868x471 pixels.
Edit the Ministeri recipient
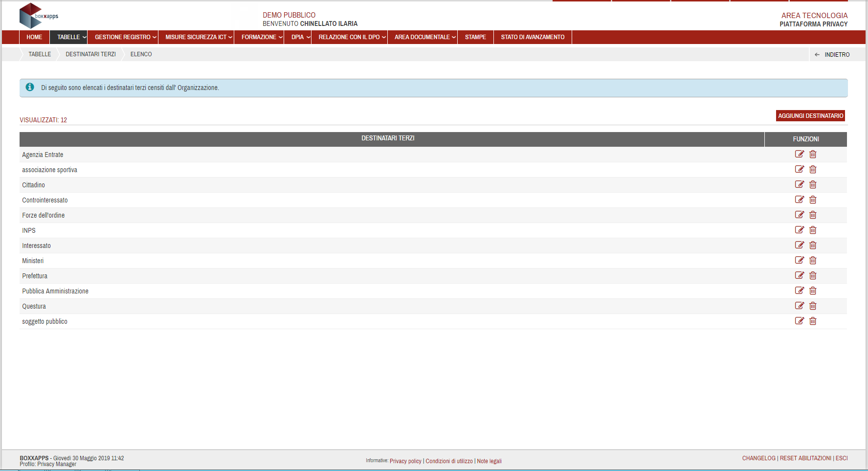tap(800, 260)
